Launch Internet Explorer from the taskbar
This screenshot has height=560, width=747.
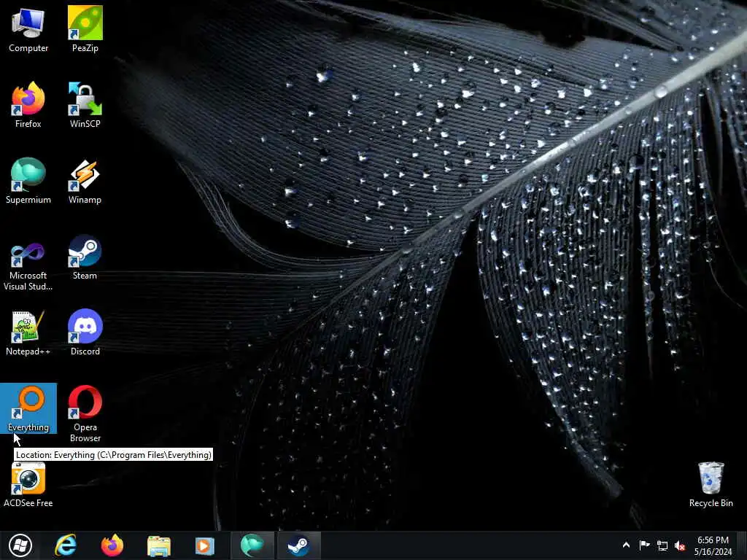(x=66, y=545)
